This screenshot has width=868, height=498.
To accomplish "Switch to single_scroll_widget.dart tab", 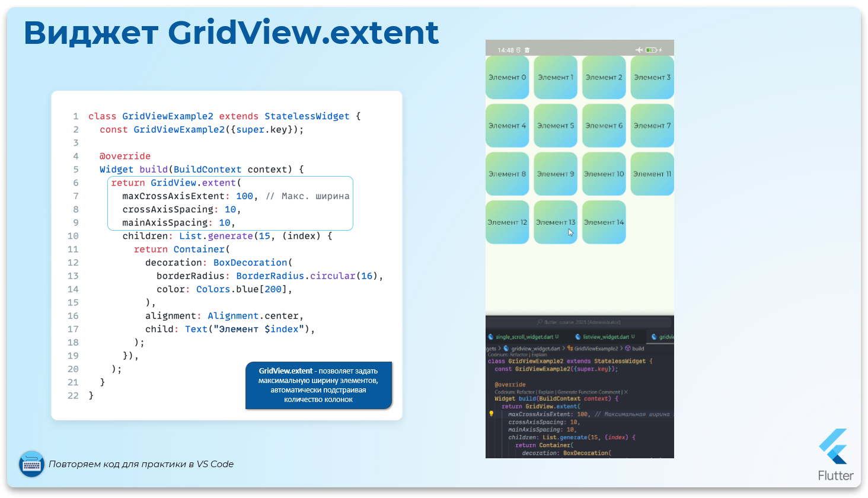I will 526,337.
